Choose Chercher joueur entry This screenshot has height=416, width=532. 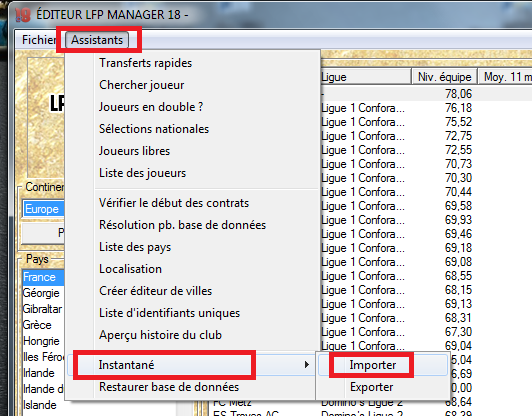[x=141, y=85]
